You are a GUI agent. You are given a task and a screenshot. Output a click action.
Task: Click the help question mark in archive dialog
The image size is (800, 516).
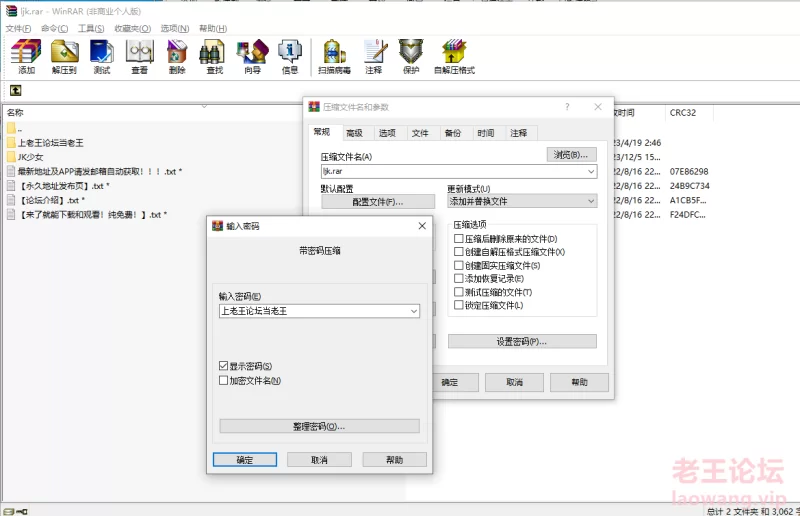tap(567, 107)
